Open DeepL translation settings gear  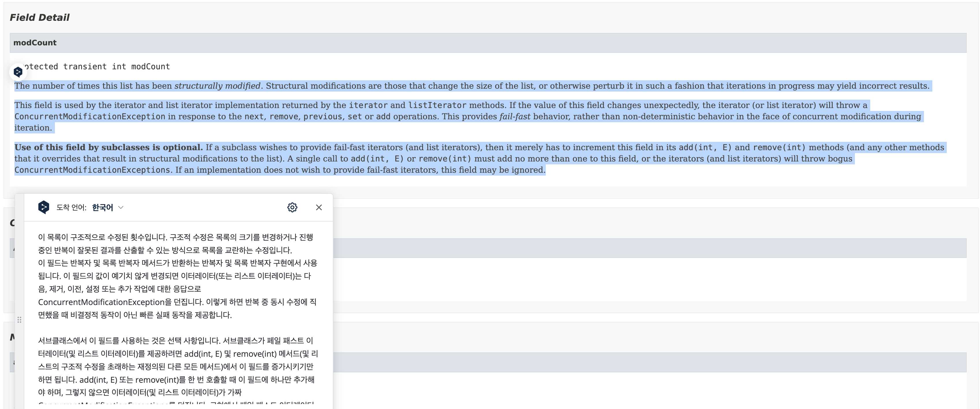coord(292,207)
